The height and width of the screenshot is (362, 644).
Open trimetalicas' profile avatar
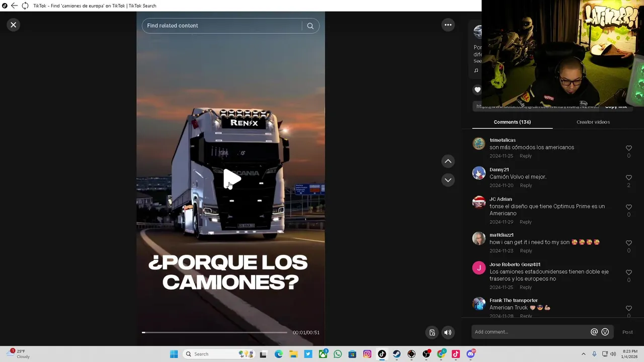coord(478,144)
